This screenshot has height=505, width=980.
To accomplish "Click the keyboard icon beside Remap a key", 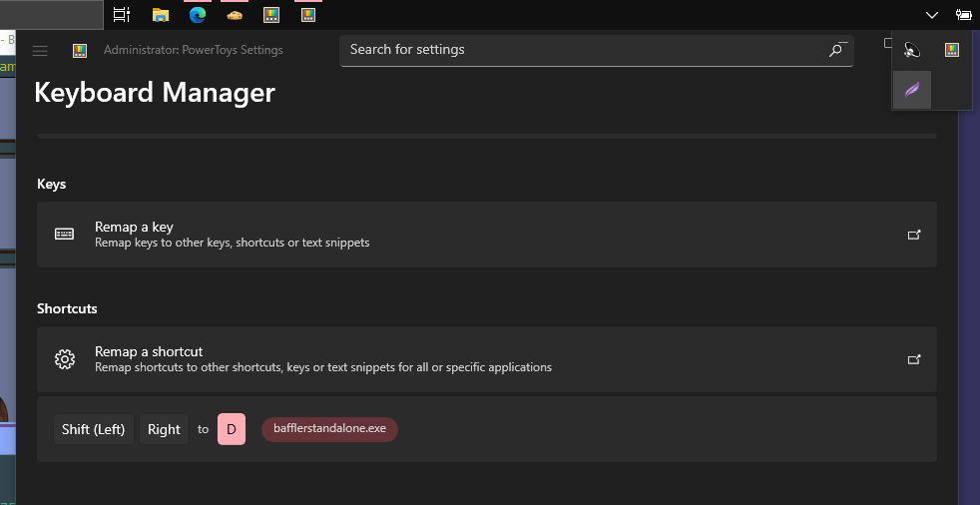I will 65,235.
